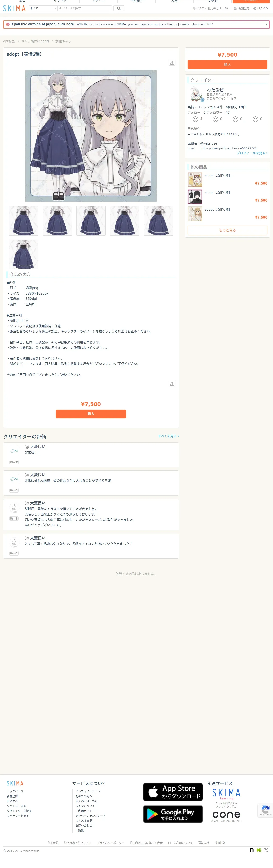Viewport: 273px width, 868px height.
Task: Click the smiling face rating icon
Action: [x=215, y=119]
